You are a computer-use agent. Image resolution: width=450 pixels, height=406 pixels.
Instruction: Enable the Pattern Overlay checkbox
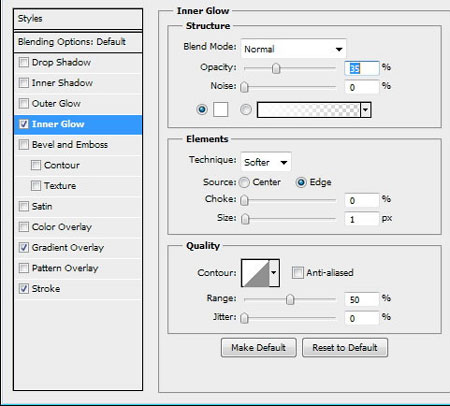click(24, 268)
